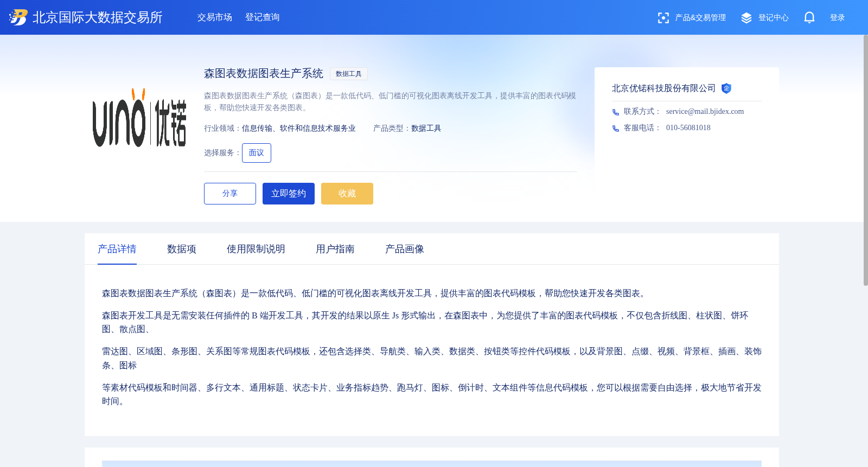
Task: Select the 面议 service option
Action: 257,153
